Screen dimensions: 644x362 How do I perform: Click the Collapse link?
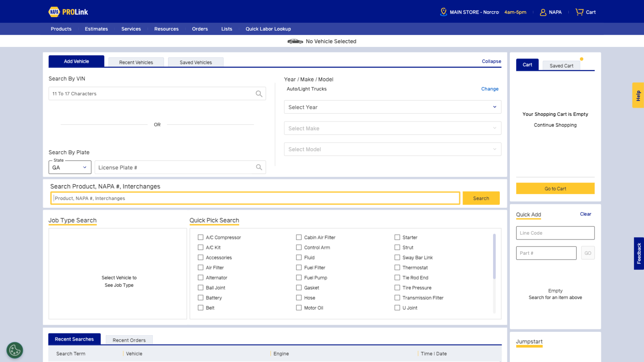pos(491,61)
